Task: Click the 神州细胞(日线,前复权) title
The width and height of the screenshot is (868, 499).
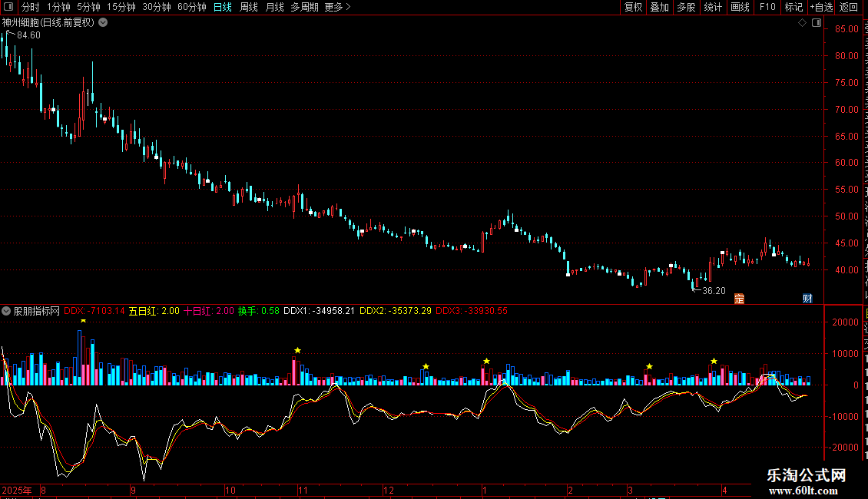Action: click(x=48, y=23)
